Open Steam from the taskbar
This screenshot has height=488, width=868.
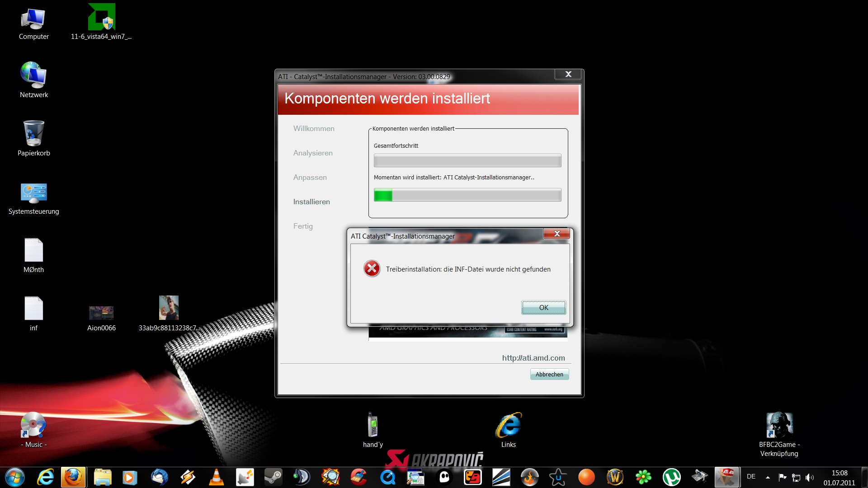[273, 477]
